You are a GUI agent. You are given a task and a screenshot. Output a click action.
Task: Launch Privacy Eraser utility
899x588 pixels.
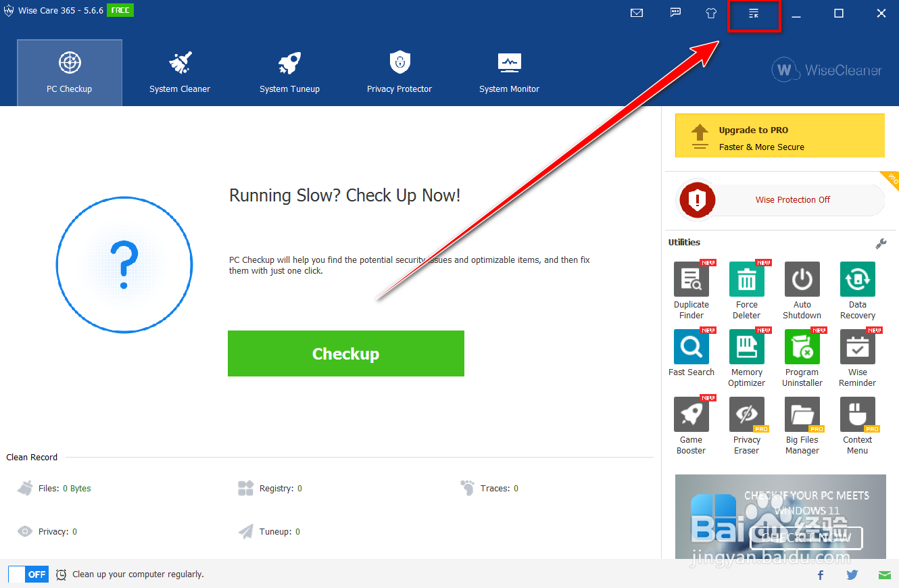[747, 426]
